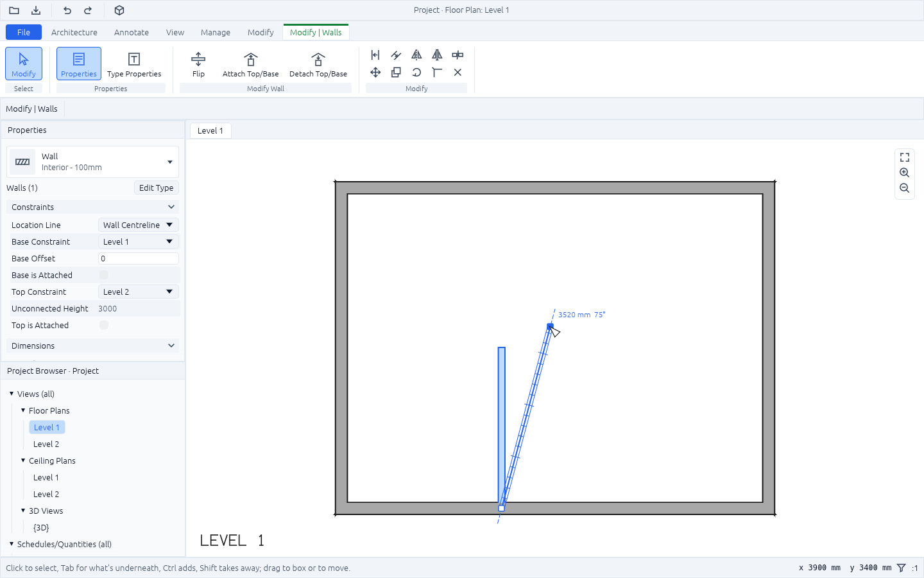Viewport: 924px width, 578px height.
Task: Click the Copy tool icon
Action: (396, 73)
